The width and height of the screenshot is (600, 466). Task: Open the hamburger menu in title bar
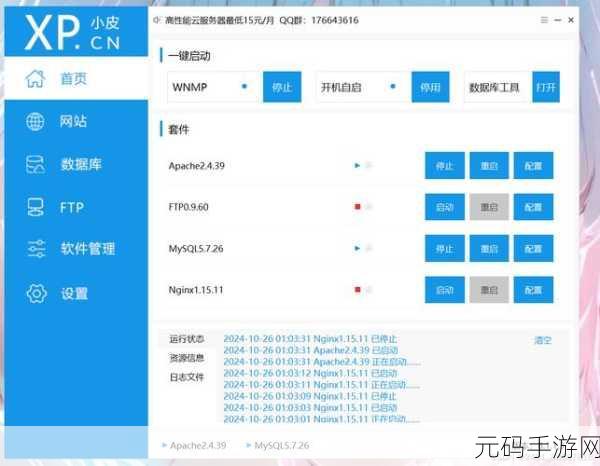point(544,20)
